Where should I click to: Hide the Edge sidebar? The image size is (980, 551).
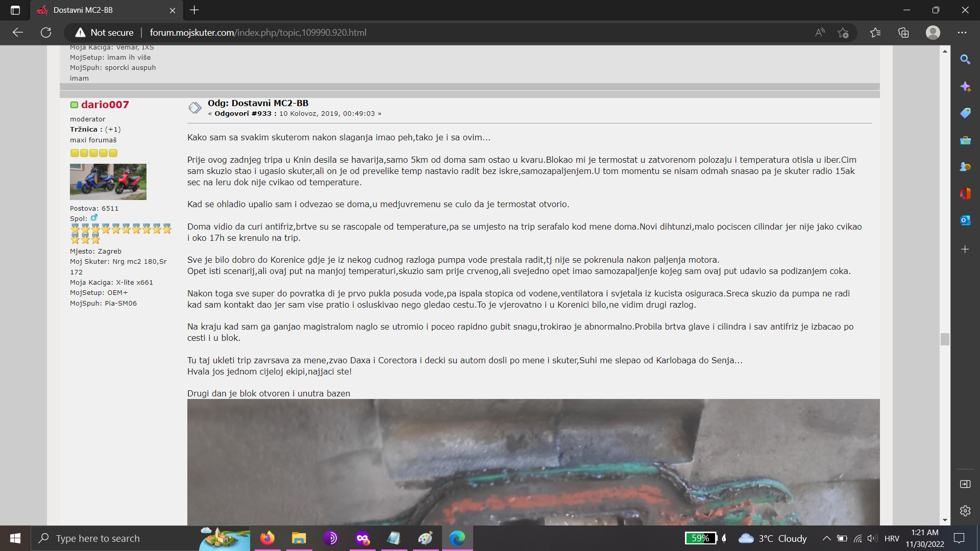pyautogui.click(x=965, y=484)
